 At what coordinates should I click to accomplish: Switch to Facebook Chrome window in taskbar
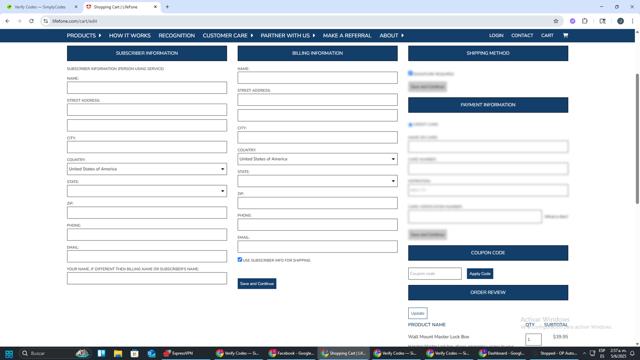[x=291, y=353]
